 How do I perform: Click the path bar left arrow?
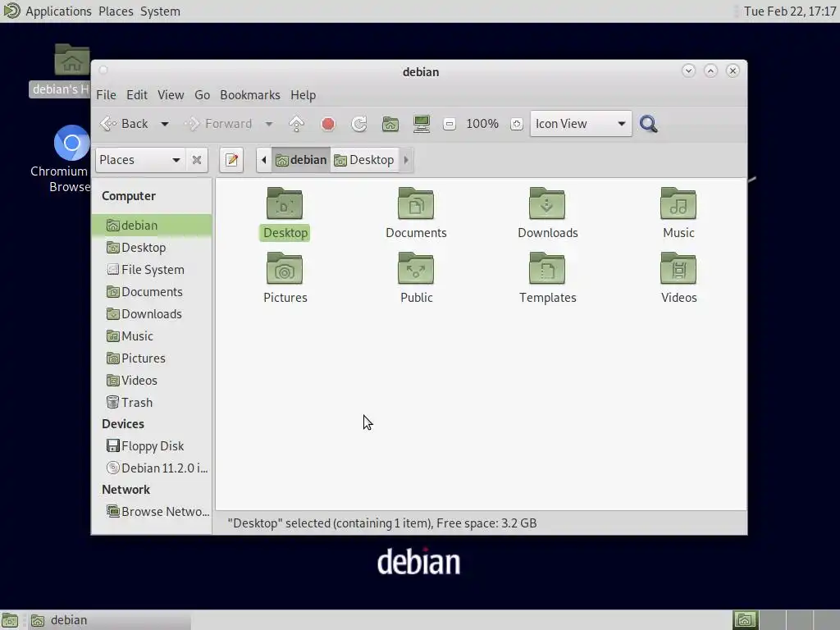pos(263,160)
